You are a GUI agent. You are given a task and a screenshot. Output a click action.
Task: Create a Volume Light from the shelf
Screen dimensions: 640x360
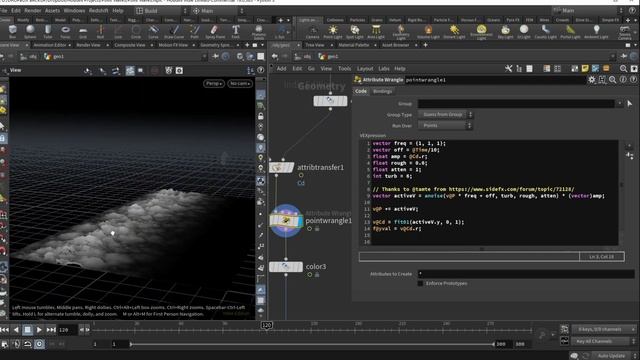click(428, 31)
